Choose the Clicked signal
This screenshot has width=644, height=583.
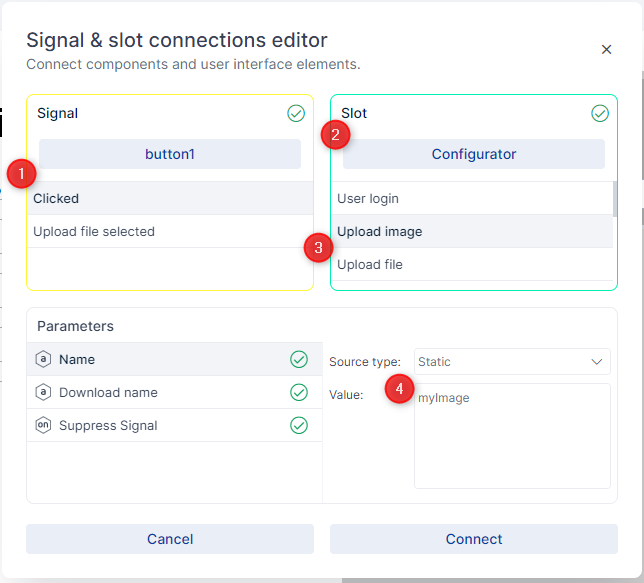tap(170, 198)
